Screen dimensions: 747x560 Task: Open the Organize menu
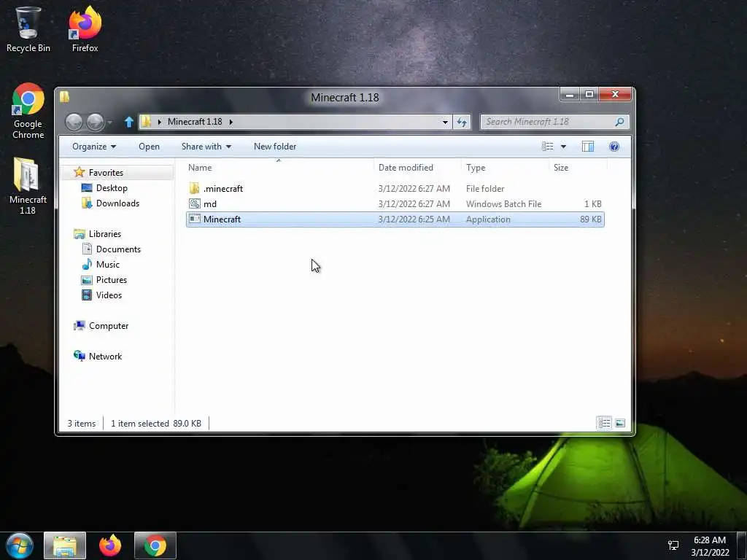click(94, 147)
